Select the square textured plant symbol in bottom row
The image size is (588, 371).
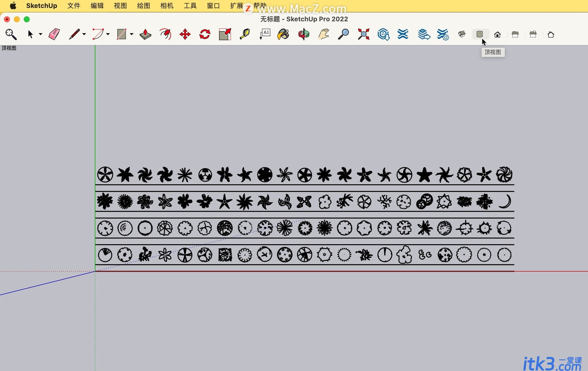click(225, 255)
